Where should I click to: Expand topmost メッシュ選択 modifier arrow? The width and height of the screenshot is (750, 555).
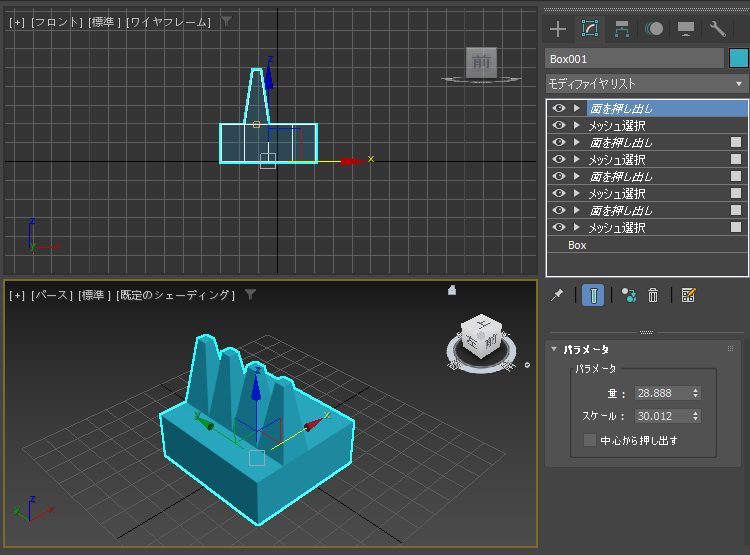coord(577,125)
